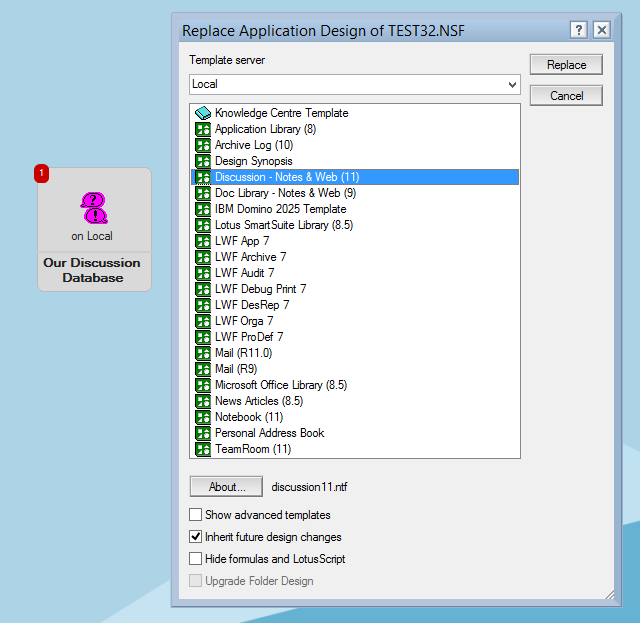640x623 pixels.
Task: Click the Archive Log template icon
Action: pos(202,145)
